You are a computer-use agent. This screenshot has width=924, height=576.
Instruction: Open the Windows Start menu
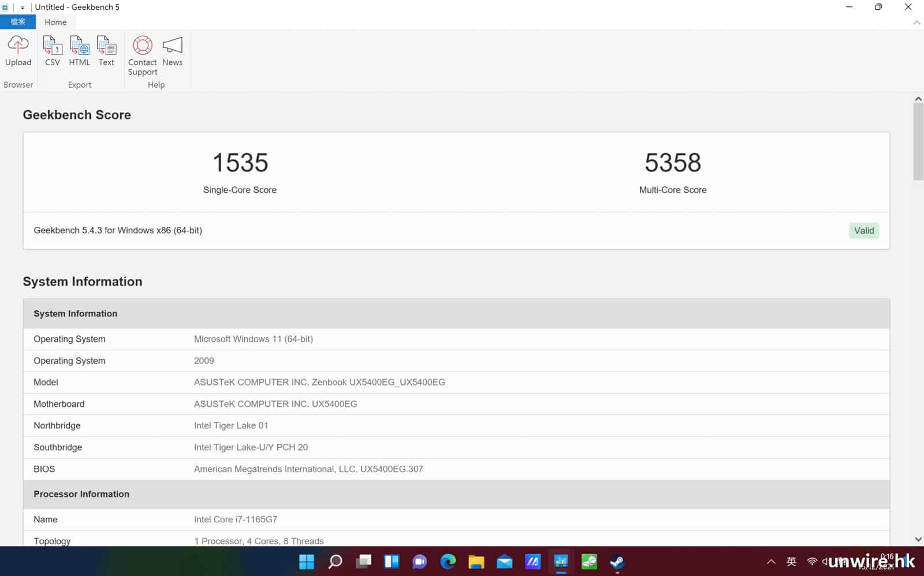pos(307,562)
